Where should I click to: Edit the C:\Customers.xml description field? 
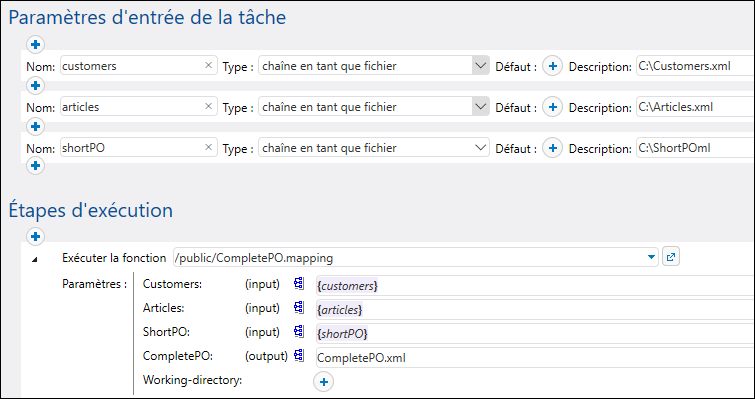pos(695,66)
